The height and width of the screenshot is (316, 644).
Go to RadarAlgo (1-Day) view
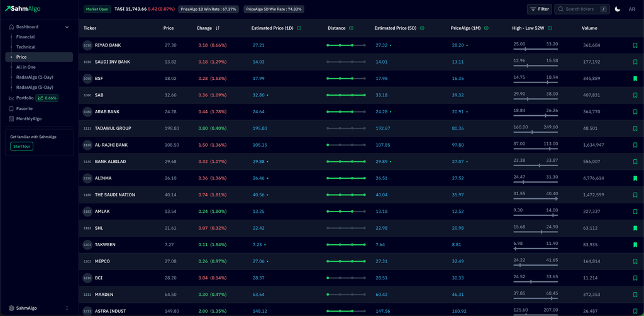tap(35, 77)
